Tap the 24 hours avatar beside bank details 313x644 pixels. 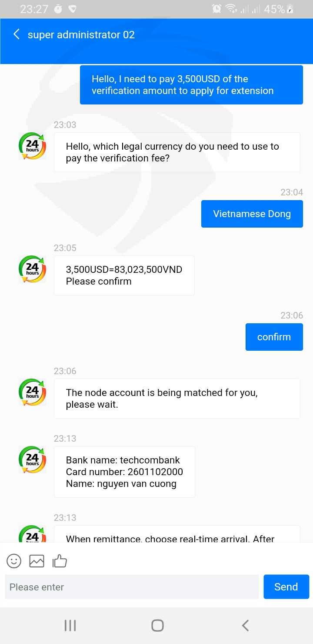coord(33,460)
